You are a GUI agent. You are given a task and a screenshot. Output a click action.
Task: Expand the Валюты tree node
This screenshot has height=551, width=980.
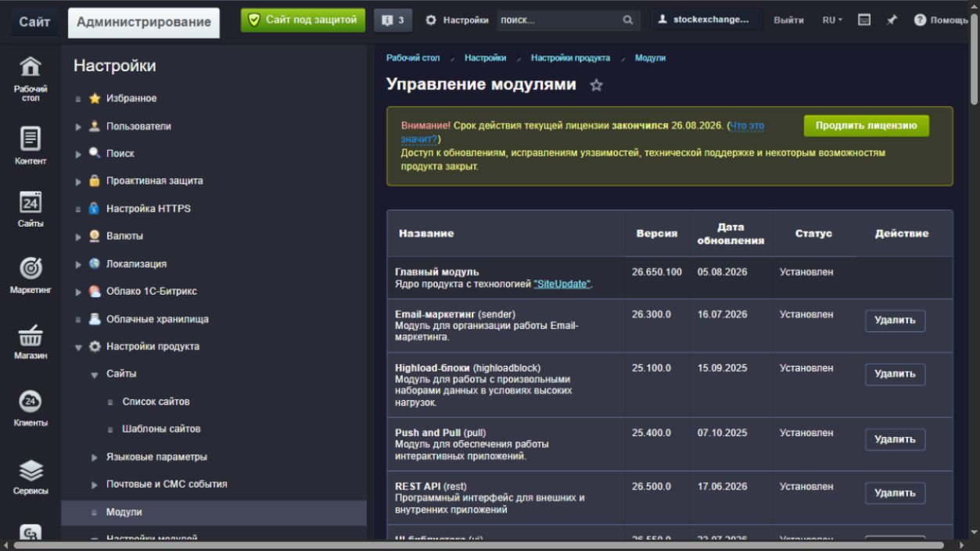[x=78, y=236]
